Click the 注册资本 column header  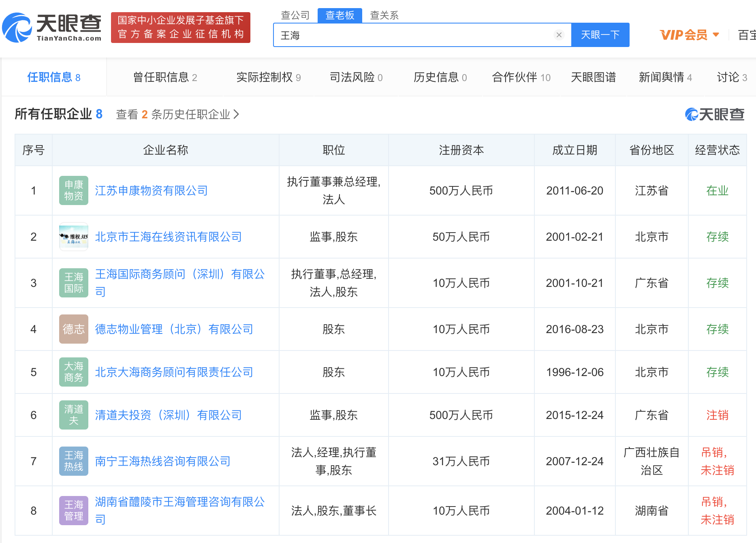[461, 150]
